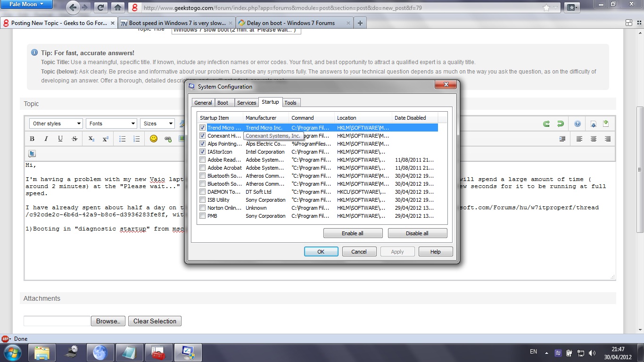Screen dimensions: 644x362
Task: Click the Browse button under Attachments
Action: tap(108, 321)
